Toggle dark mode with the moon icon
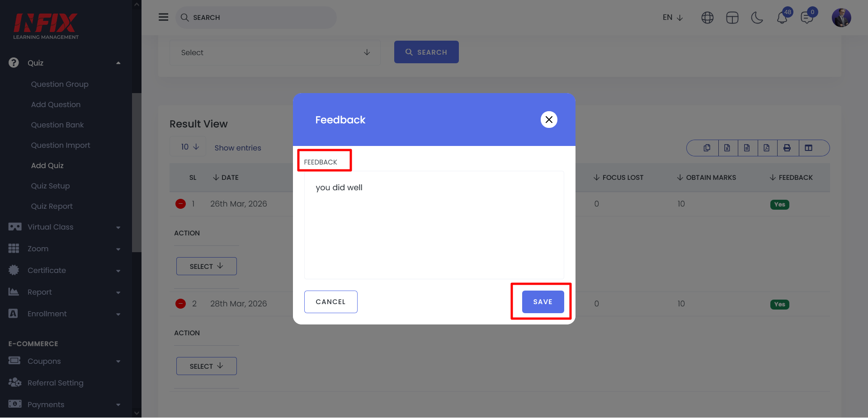This screenshot has width=868, height=418. pos(757,18)
